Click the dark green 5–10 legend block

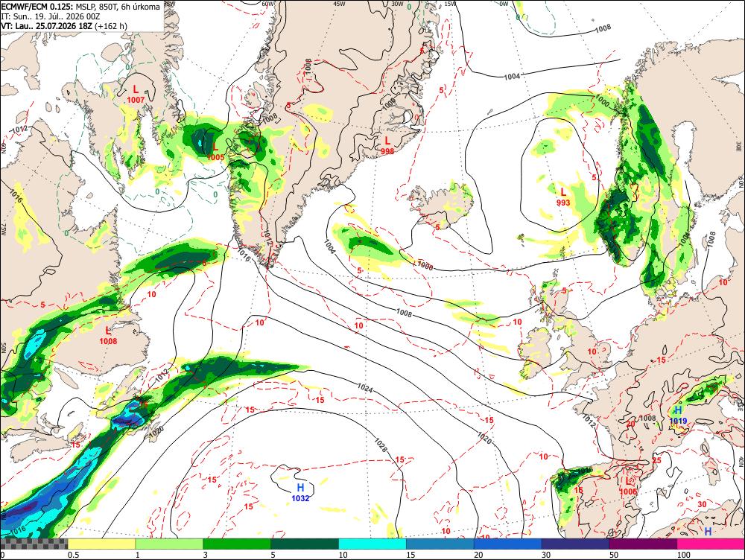[x=305, y=544]
